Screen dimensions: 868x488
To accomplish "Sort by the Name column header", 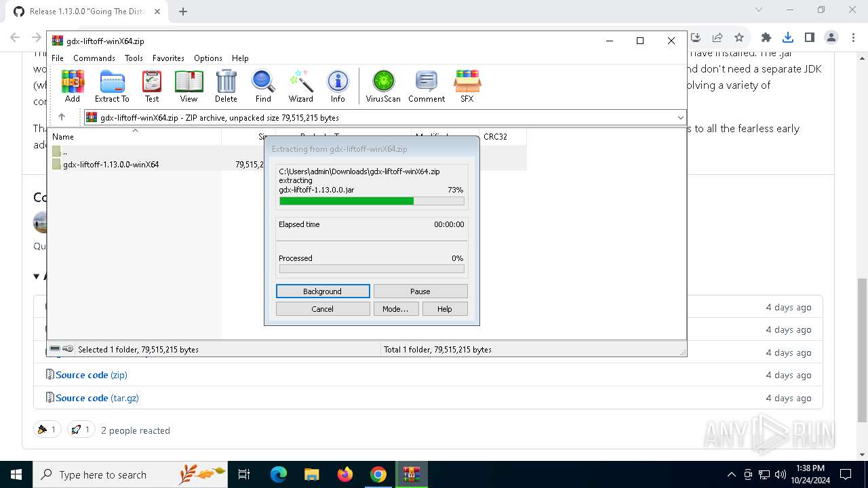I will coord(134,136).
